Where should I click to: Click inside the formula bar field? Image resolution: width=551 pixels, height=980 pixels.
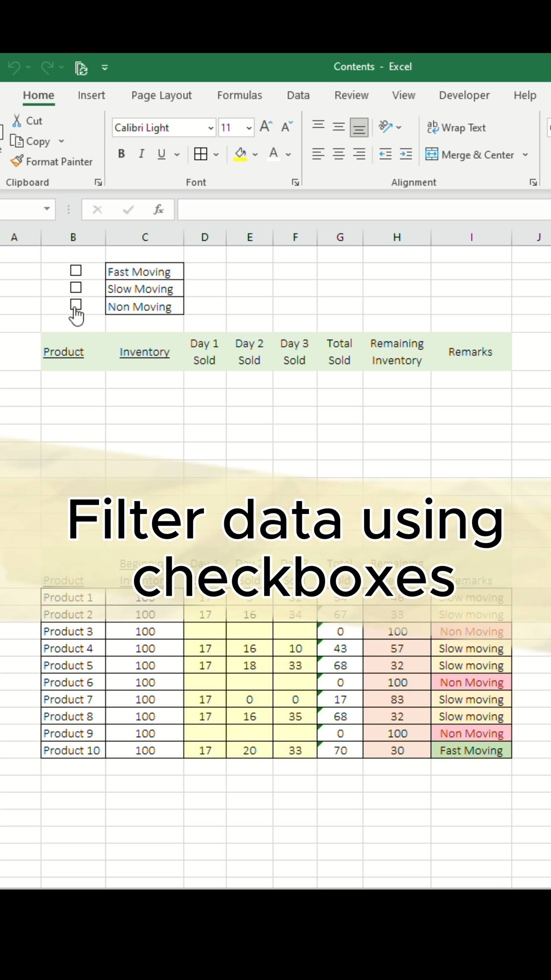(364, 210)
